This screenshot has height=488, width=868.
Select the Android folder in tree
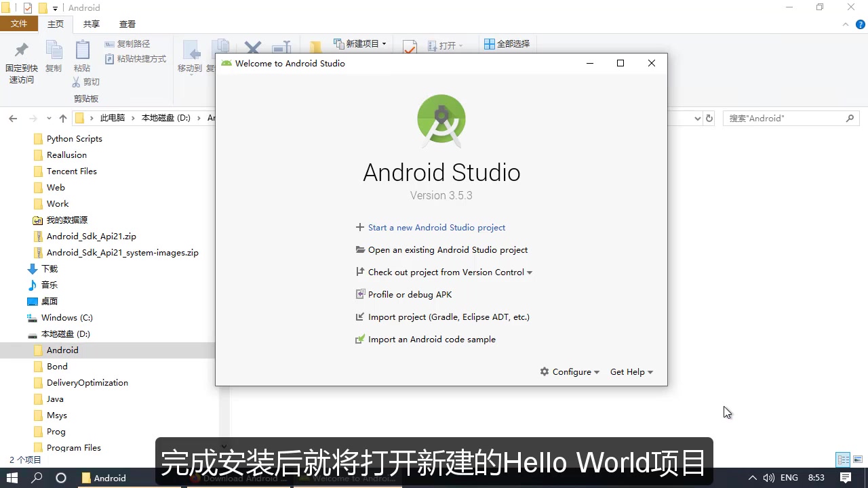(62, 350)
